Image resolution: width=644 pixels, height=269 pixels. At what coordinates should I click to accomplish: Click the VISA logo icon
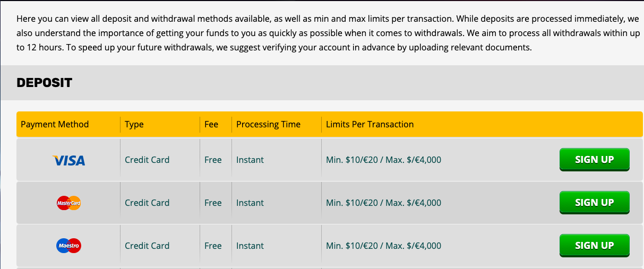(x=69, y=160)
